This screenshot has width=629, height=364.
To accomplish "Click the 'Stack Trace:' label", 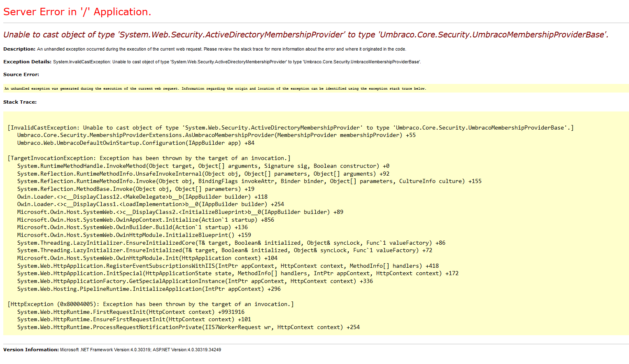I will [x=20, y=102].
